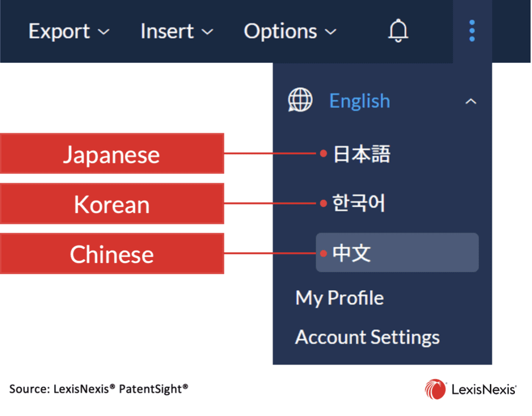
Task: Open the Export dropdown menu
Action: [x=69, y=32]
